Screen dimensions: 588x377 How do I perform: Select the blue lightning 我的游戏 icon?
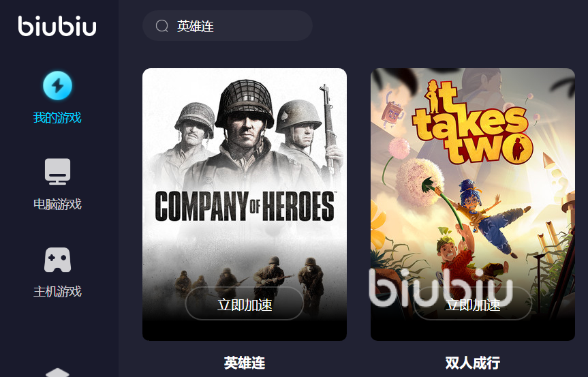pyautogui.click(x=57, y=85)
